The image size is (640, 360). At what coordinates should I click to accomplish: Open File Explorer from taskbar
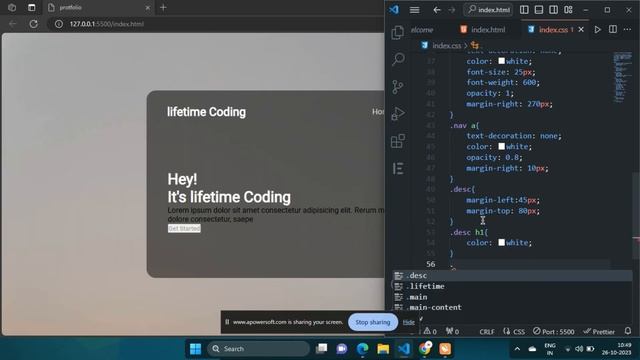[383, 349]
